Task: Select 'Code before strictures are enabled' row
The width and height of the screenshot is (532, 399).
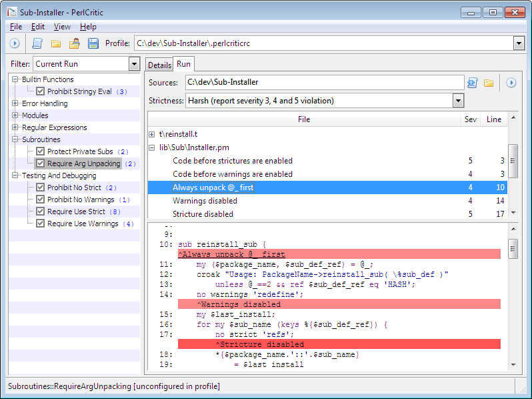Action: (327, 161)
